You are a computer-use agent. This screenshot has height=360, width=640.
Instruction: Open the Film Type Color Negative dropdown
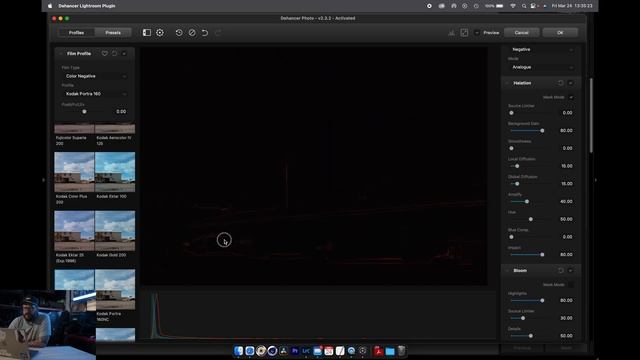[95, 76]
